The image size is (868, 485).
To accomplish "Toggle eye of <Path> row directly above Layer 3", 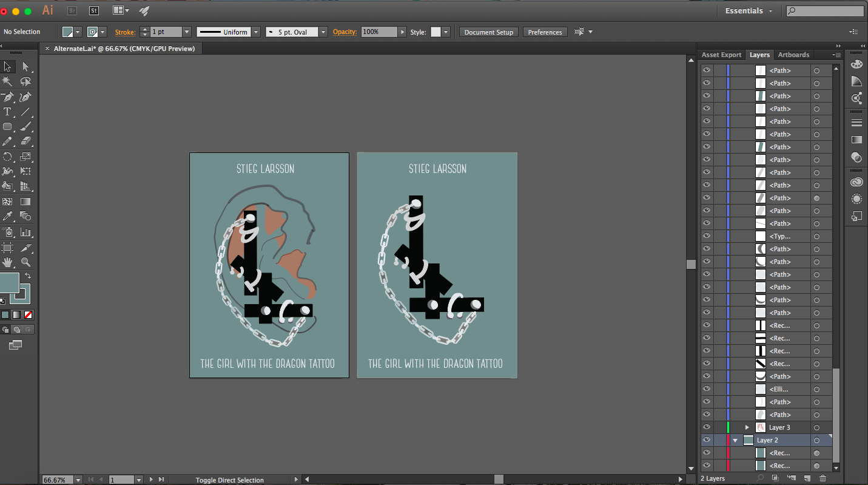I will (x=707, y=415).
